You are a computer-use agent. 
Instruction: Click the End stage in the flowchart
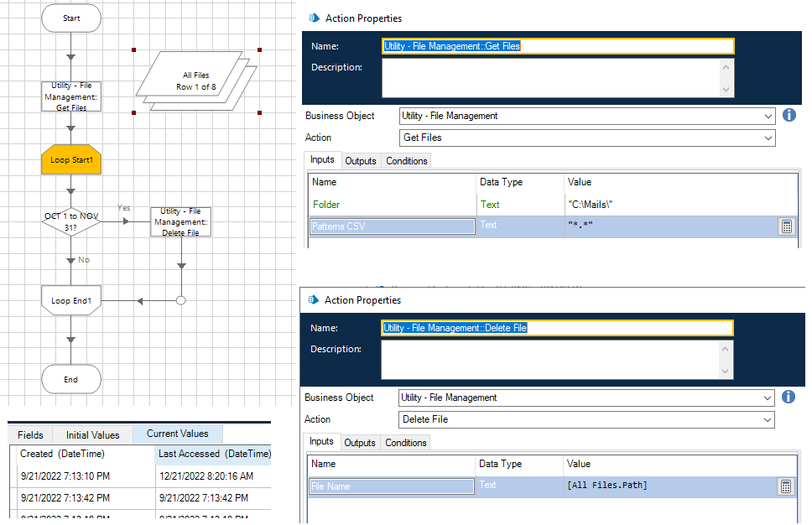pos(71,379)
